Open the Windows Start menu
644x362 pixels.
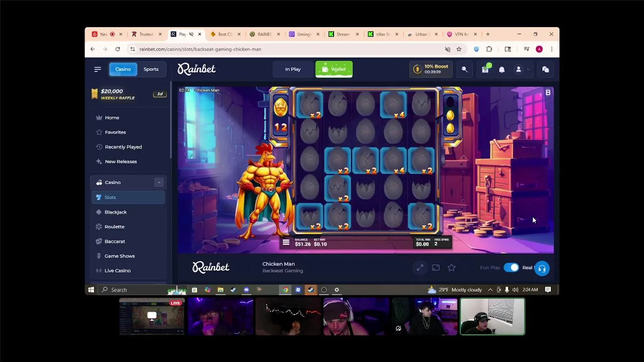point(91,290)
